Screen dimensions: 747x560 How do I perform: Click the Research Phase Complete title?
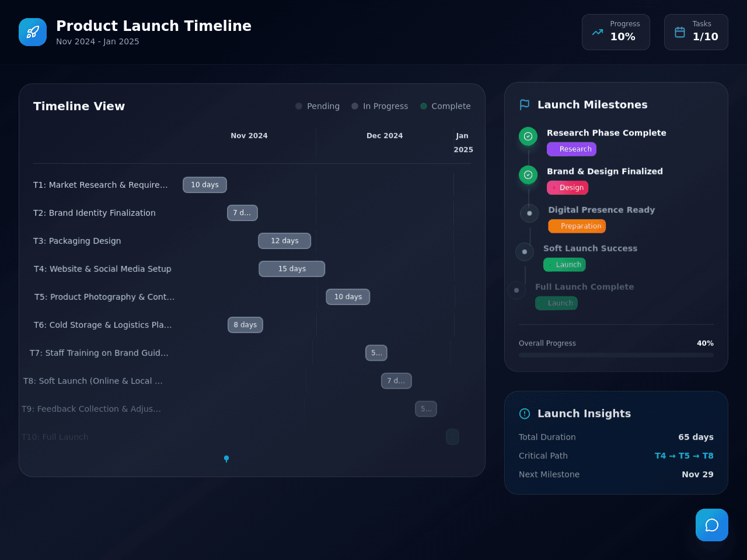tap(606, 133)
